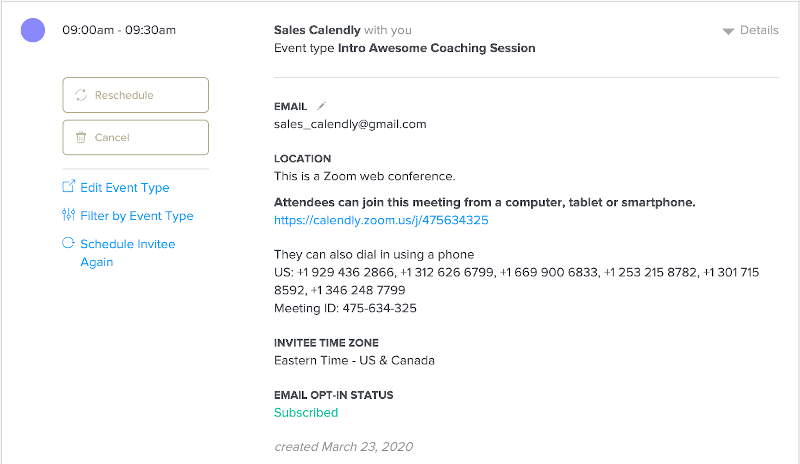Choose the Filter by Event Type link

tap(137, 215)
